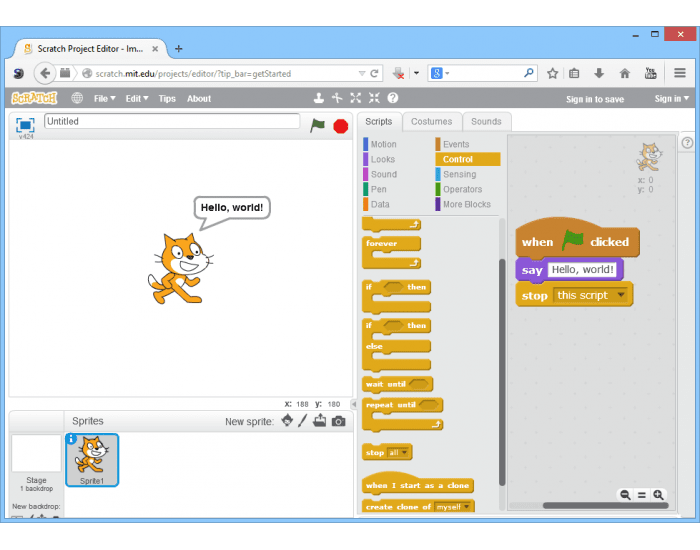
Task: Click the scripts area horizontal scrollbar
Action: click(605, 506)
